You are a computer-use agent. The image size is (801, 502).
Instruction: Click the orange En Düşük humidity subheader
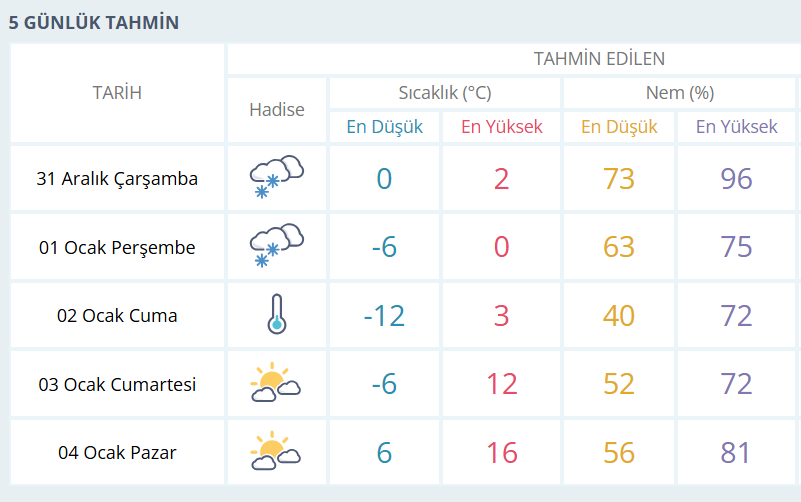point(620,127)
